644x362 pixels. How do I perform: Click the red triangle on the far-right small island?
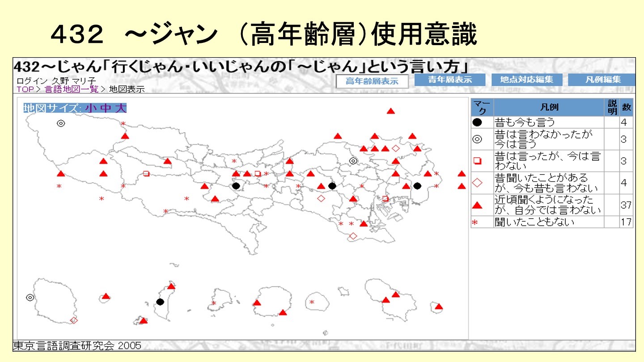439,307
